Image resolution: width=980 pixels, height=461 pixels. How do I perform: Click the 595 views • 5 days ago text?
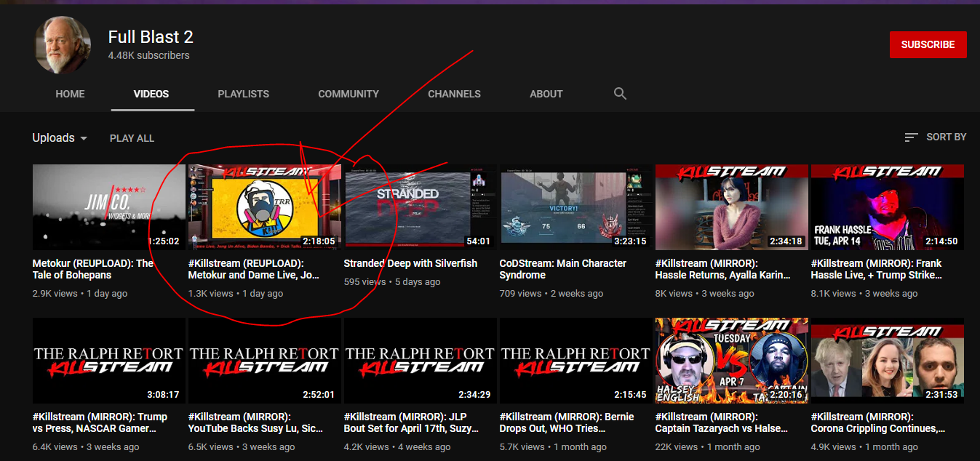[391, 281]
